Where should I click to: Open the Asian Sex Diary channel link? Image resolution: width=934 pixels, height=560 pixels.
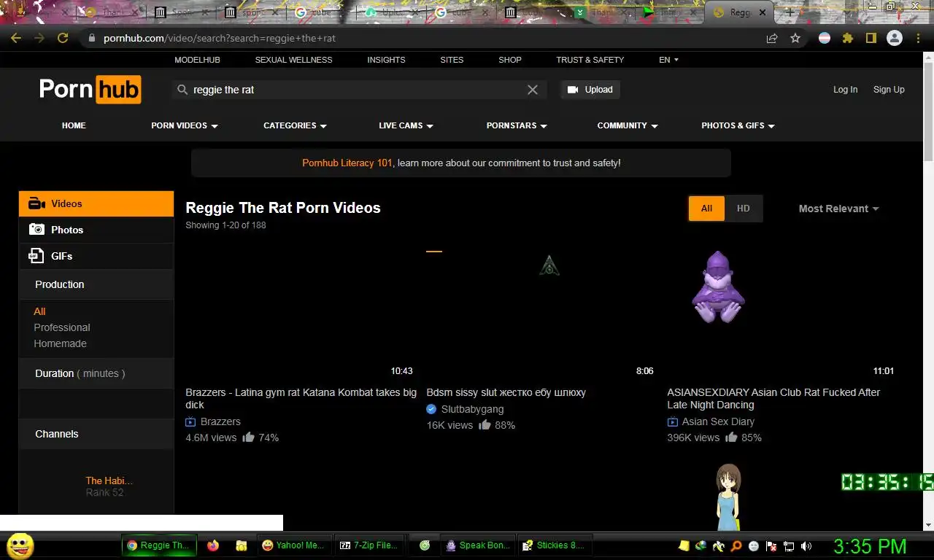tap(718, 421)
